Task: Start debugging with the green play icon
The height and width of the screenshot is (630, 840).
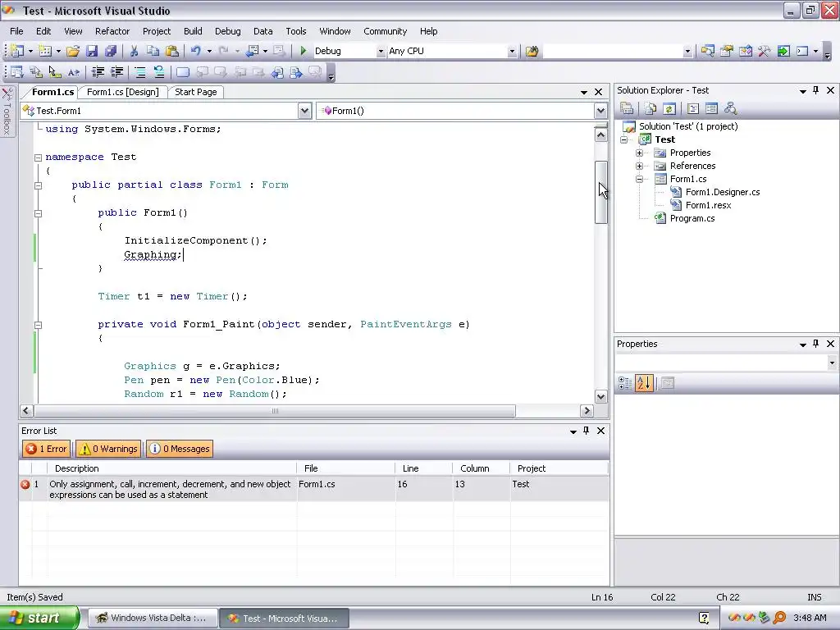Action: (304, 51)
